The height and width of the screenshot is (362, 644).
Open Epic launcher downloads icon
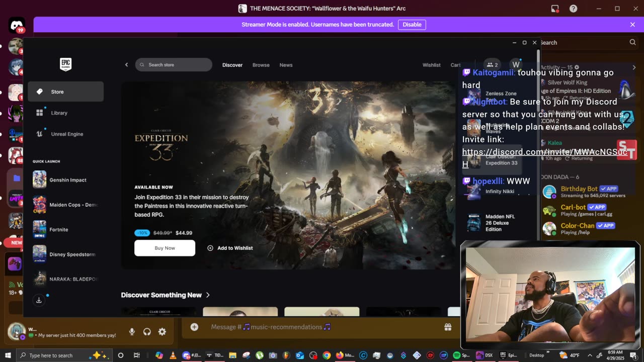(x=39, y=300)
